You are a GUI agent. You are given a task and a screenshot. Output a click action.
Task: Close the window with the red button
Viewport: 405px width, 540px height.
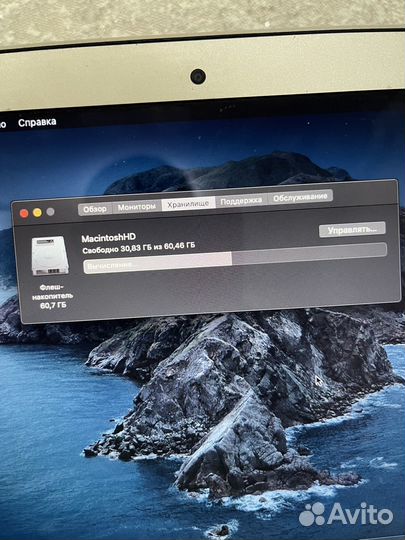tap(24, 214)
